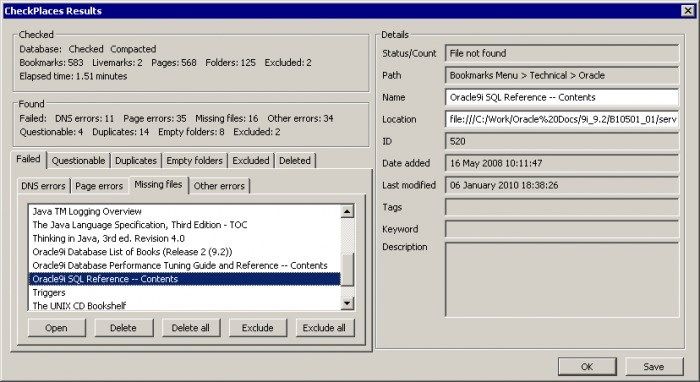Select the Page errors sub-tab
The width and height of the screenshot is (700, 382).
[99, 186]
